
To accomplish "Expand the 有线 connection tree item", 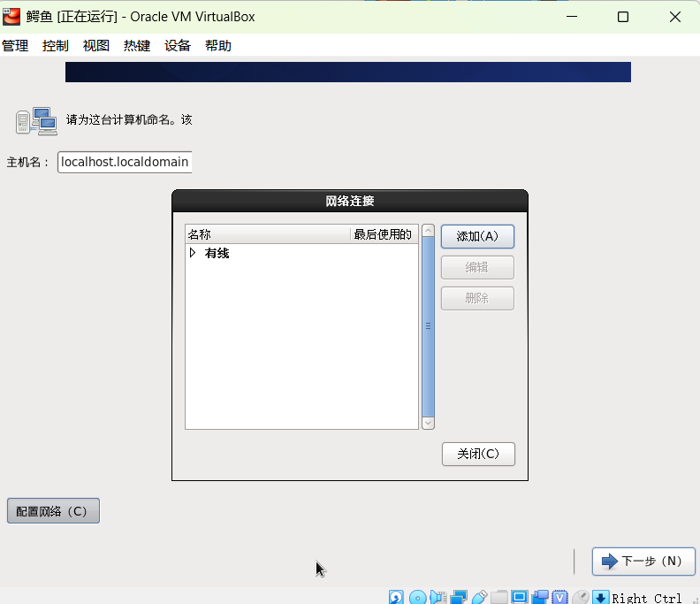I will tap(193, 253).
